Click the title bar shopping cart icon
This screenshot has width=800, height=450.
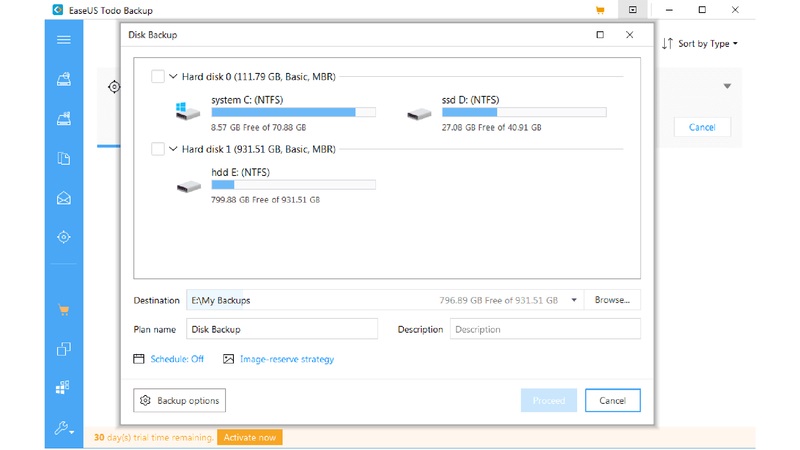(600, 10)
